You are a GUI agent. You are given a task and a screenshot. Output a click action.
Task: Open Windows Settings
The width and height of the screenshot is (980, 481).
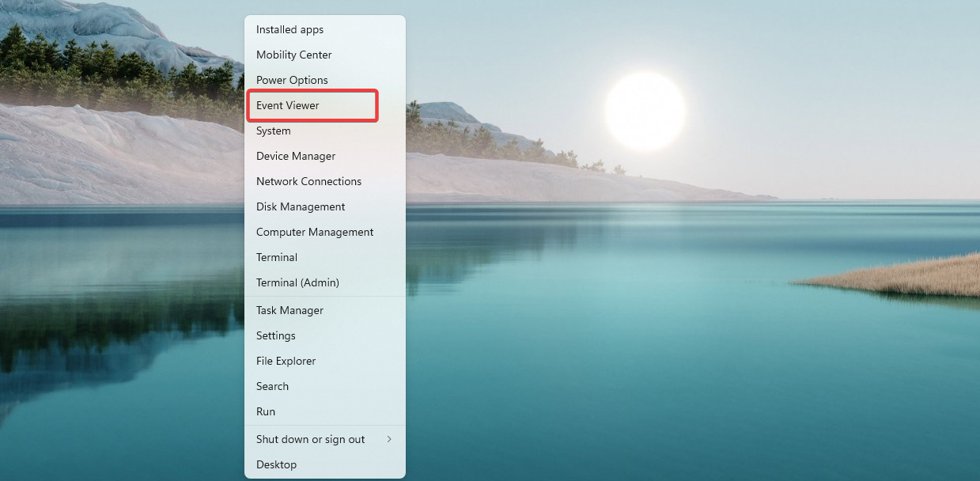[x=275, y=335]
